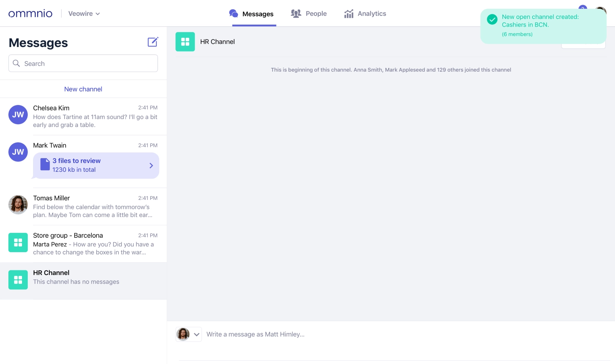Click Tomas Miller's profile photo

pos(18,205)
